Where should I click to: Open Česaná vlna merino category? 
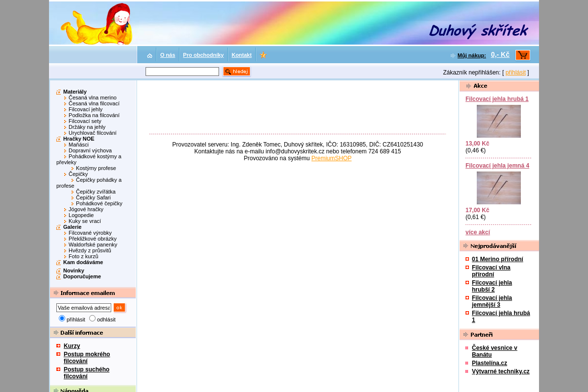click(x=93, y=98)
